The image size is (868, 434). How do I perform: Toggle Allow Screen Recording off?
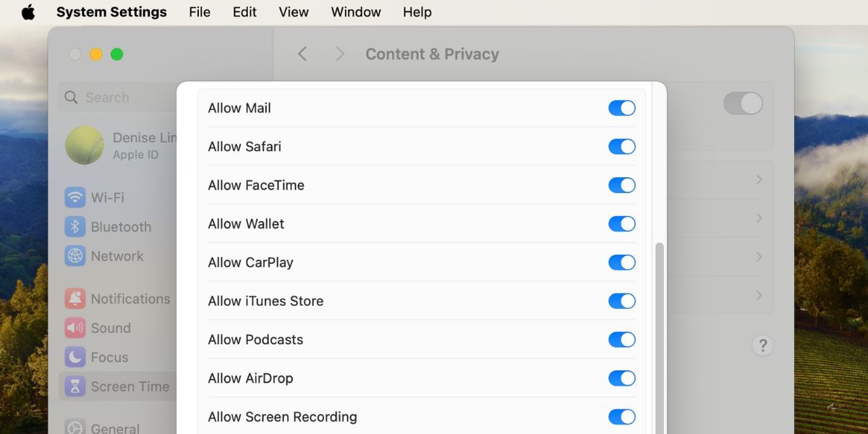point(622,417)
